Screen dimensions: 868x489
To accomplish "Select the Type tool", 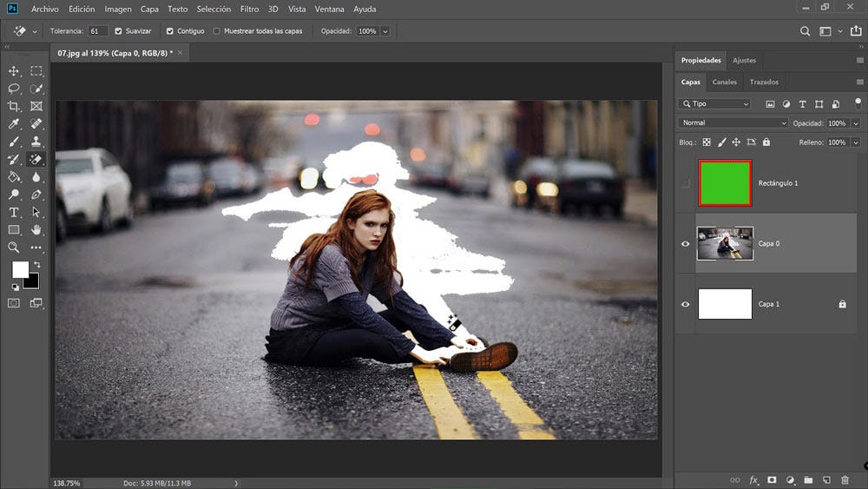I will click(14, 212).
